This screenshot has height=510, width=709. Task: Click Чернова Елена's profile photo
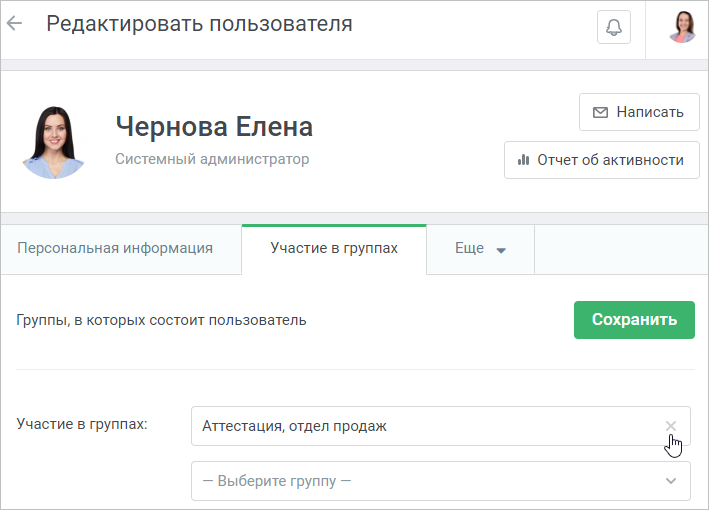(54, 142)
